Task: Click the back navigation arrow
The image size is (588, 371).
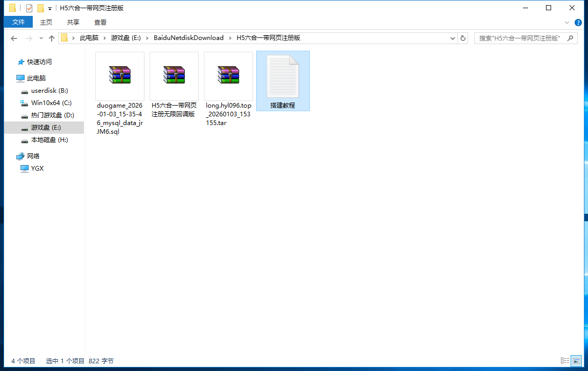Action: [14, 38]
